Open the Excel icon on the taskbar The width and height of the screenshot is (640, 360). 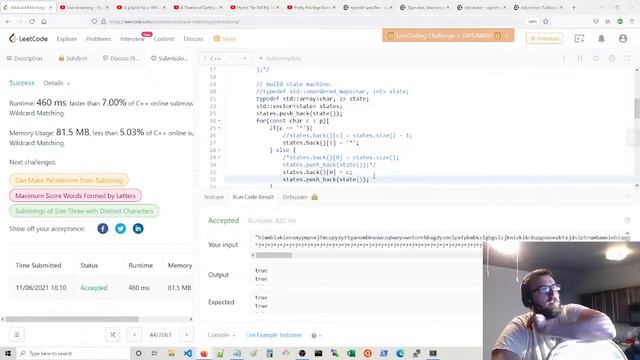pyautogui.click(x=351, y=353)
